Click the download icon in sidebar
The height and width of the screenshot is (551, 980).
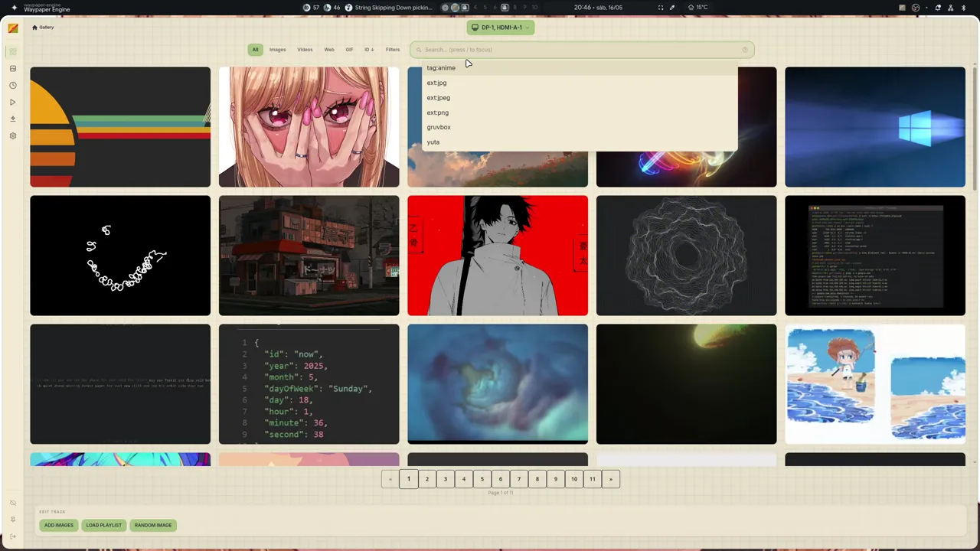tap(13, 119)
